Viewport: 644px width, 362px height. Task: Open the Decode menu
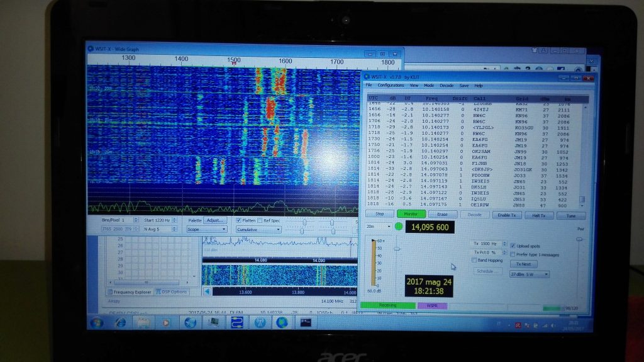(447, 86)
